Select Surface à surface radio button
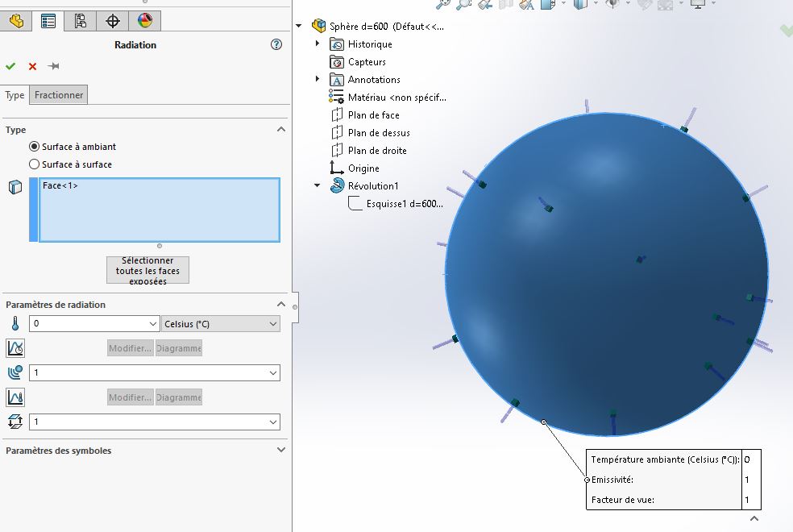 tap(35, 164)
